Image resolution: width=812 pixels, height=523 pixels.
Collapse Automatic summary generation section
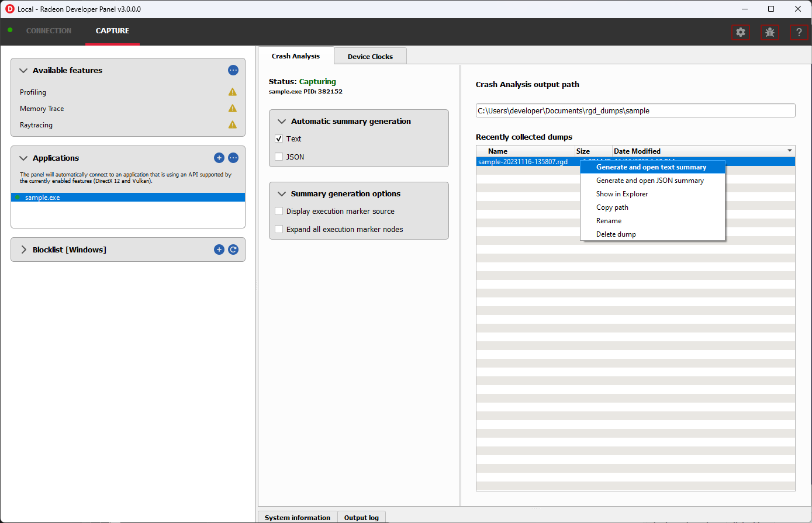(x=282, y=122)
